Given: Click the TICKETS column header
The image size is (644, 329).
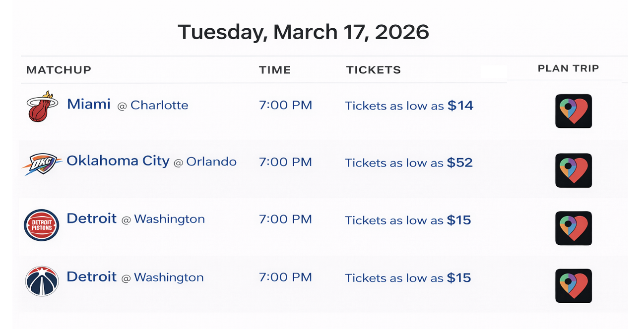Looking at the screenshot, I should pos(373,70).
